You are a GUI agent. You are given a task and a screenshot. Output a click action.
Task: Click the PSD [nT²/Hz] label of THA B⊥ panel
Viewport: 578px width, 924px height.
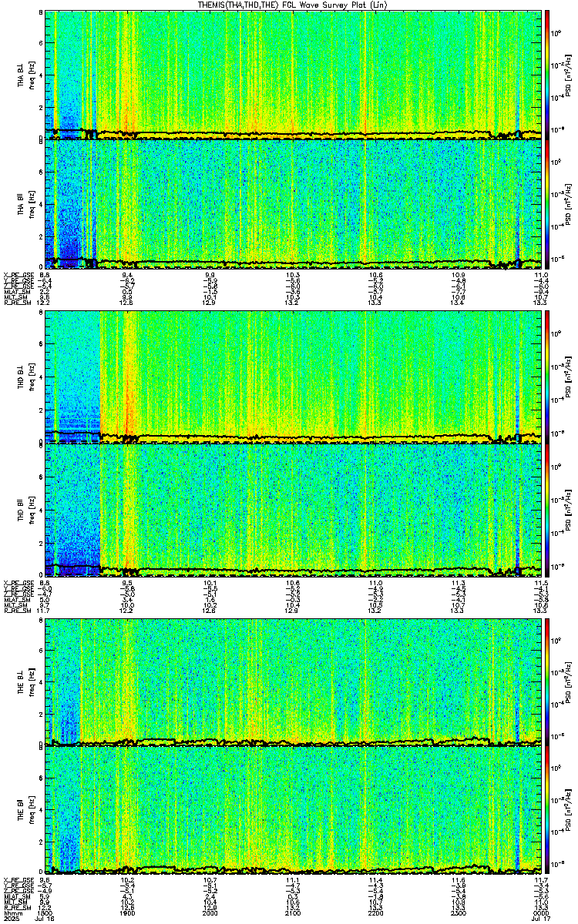[569, 75]
